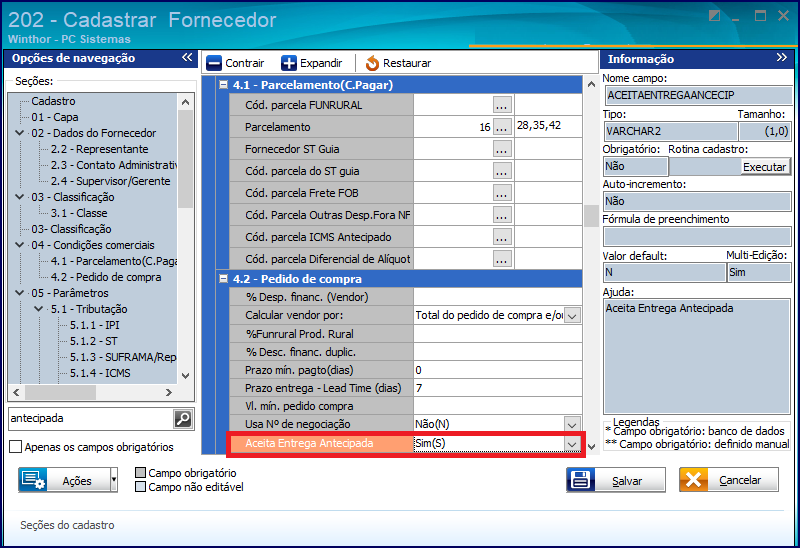The width and height of the screenshot is (800, 548).
Task: Open lookup button for Parcelamento
Action: click(503, 127)
